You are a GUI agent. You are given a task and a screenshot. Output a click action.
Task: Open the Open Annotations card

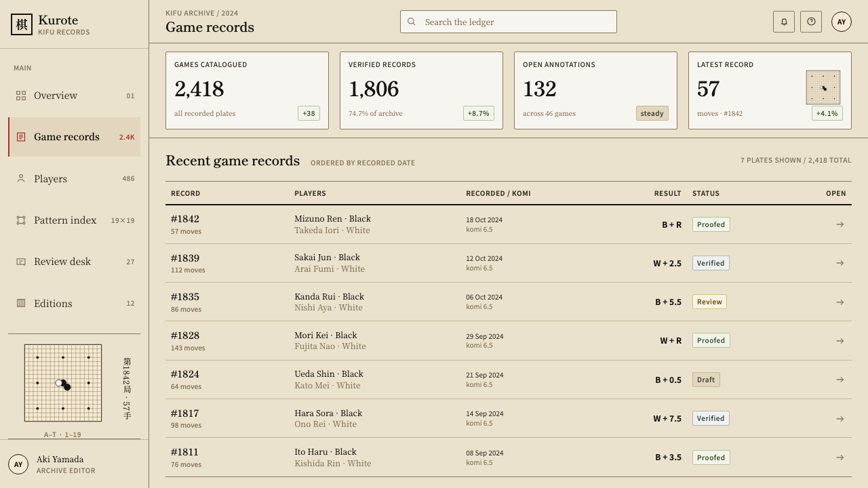click(x=595, y=90)
